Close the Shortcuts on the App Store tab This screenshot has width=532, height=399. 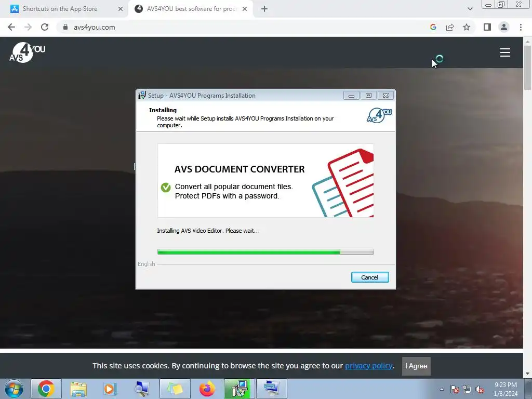[120, 9]
